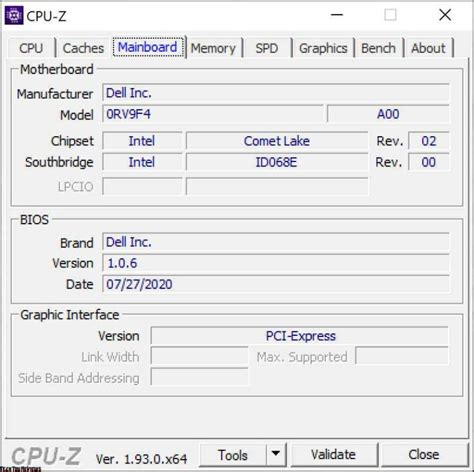
Task: Click the chipset vendor Intel field
Action: pos(142,141)
